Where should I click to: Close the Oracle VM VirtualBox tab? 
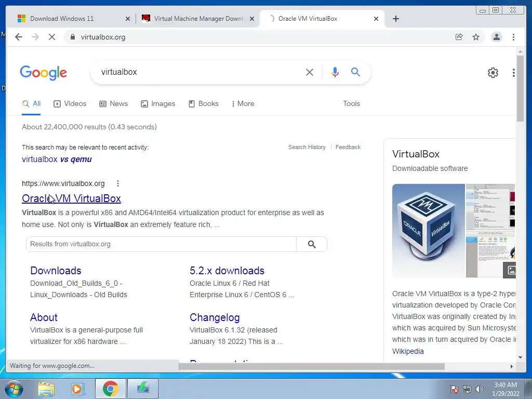(376, 19)
